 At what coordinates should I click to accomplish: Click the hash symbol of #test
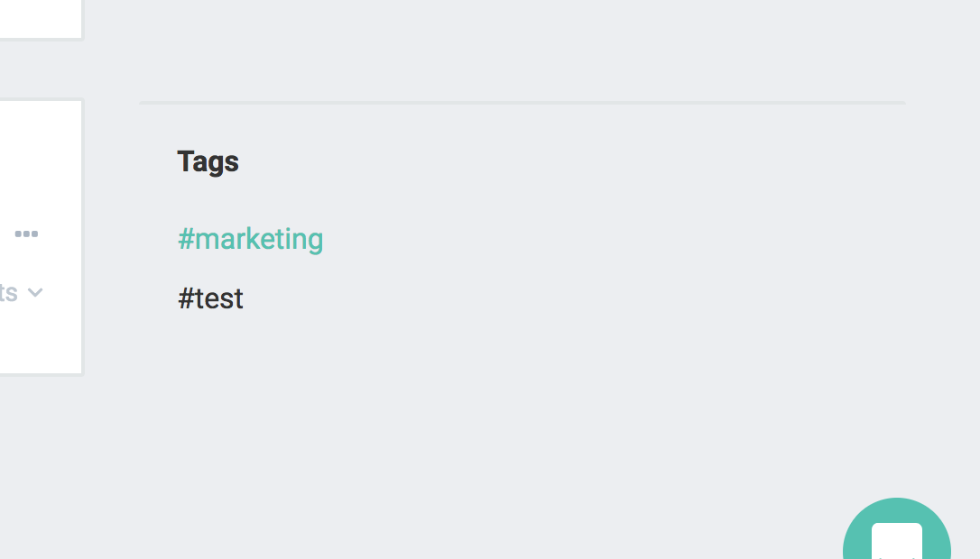coord(186,298)
